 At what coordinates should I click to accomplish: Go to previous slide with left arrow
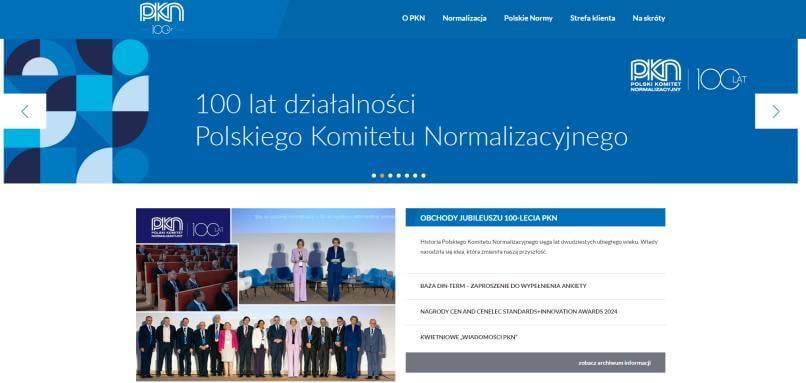(25, 111)
